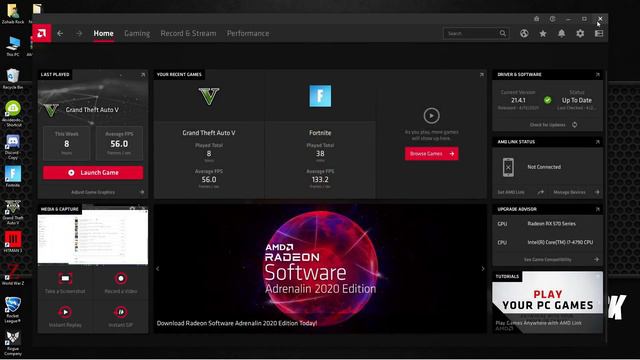Expand the Driver & Software panel
This screenshot has height=360, width=640.
[598, 75]
